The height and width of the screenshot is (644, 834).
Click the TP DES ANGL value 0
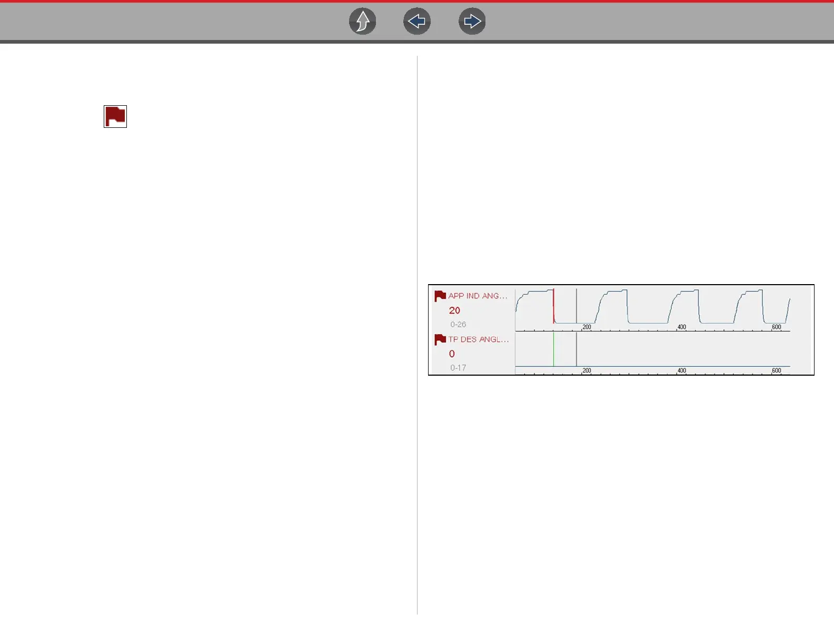(x=452, y=354)
